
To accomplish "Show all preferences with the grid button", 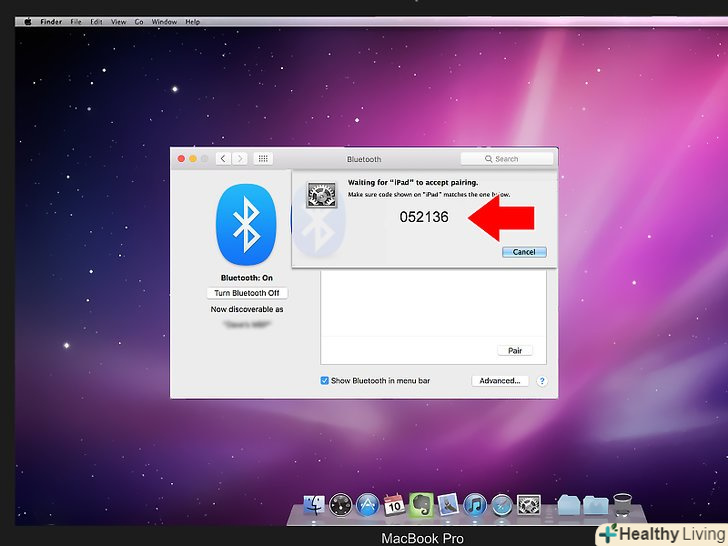I will point(263,159).
